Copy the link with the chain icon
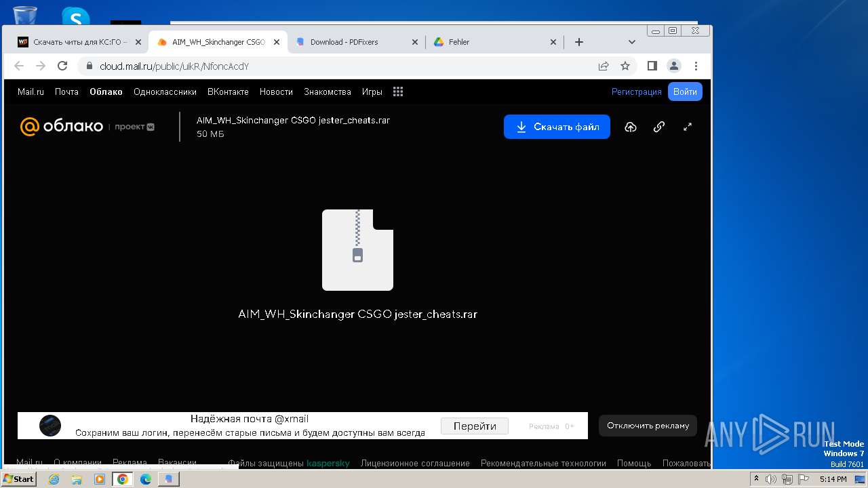The height and width of the screenshot is (488, 868). 658,127
